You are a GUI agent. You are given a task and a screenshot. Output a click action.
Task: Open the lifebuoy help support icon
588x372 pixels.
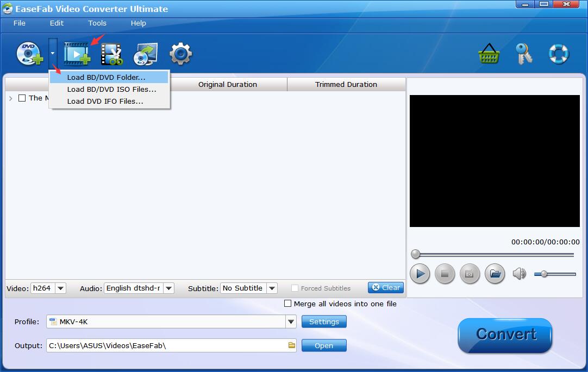click(559, 54)
